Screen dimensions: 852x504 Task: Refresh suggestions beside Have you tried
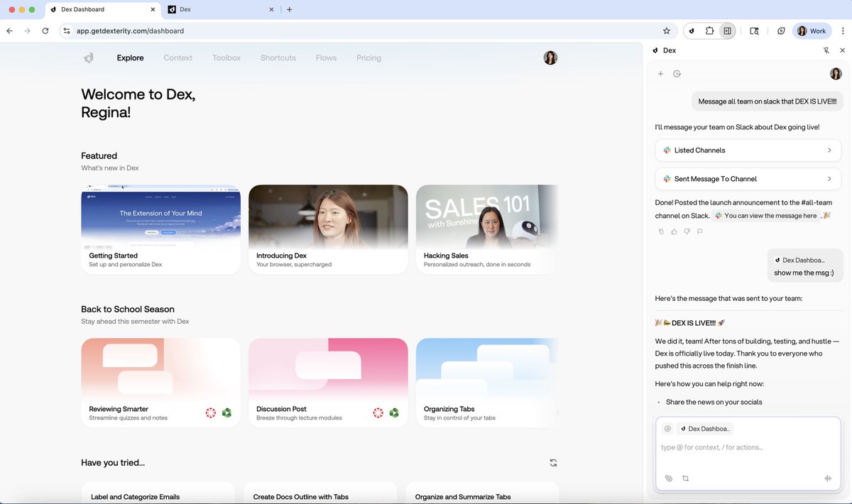[553, 463]
